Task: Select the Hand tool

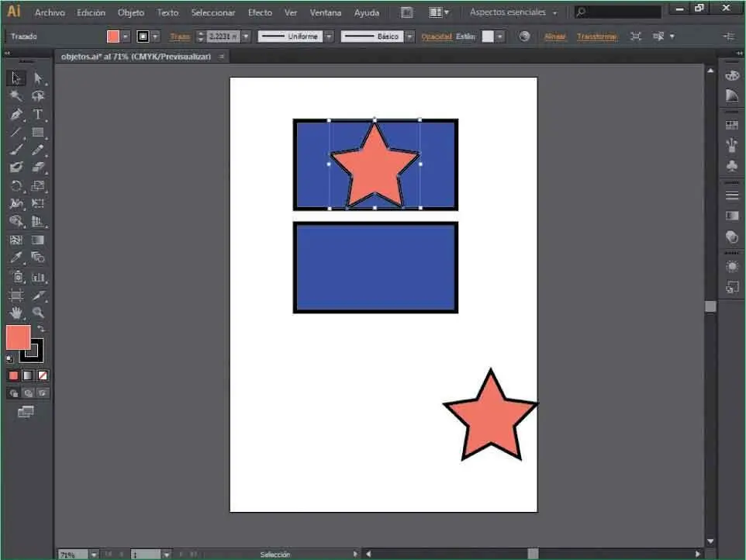Action: (16, 313)
